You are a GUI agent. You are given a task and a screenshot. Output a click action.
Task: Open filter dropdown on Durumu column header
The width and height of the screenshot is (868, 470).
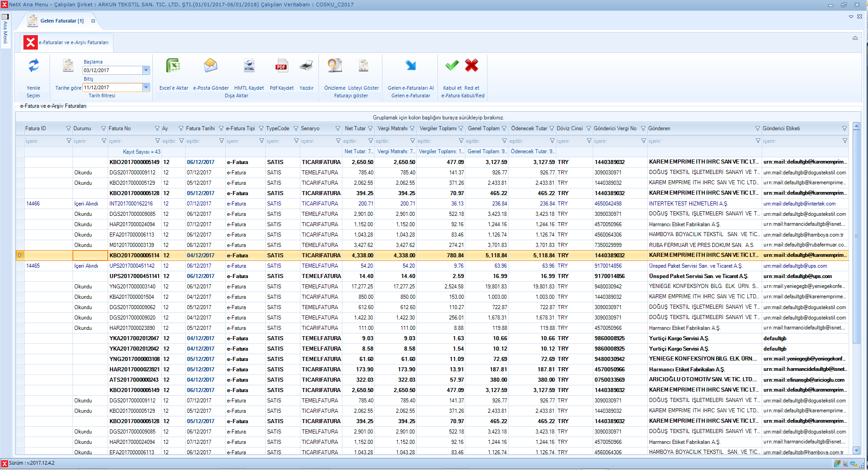point(104,128)
